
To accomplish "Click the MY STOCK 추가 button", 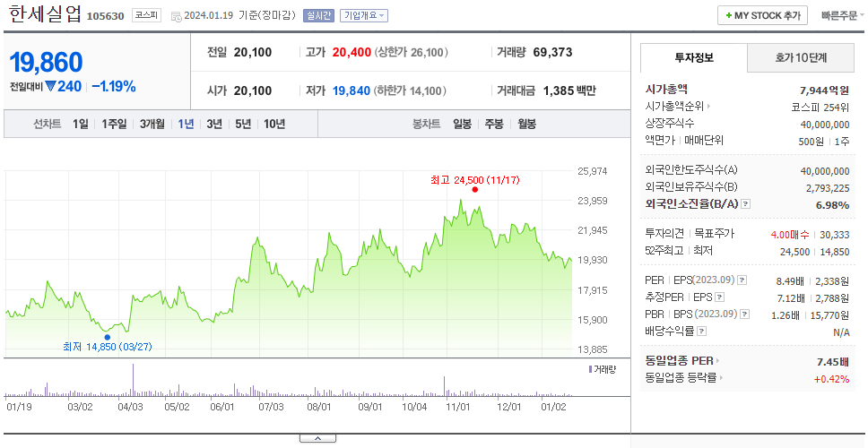I will click(762, 15).
